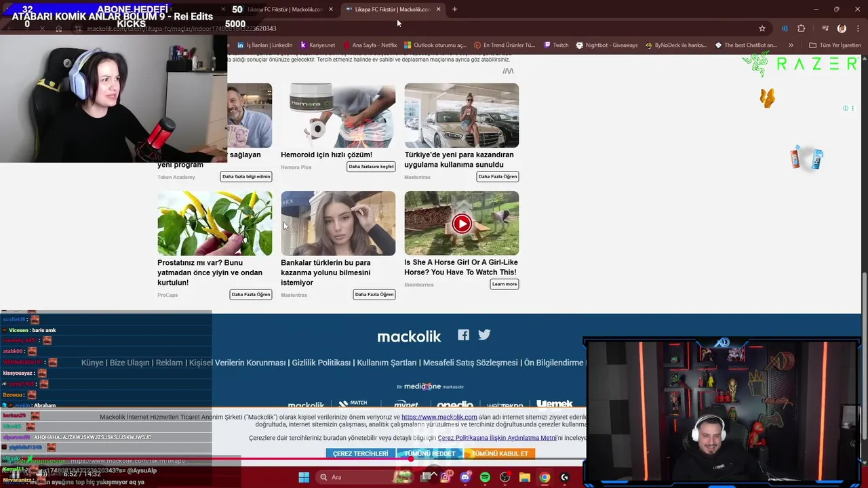Close the active Likapa FC Fikstür tab
This screenshot has width=868, height=488.
tap(438, 9)
